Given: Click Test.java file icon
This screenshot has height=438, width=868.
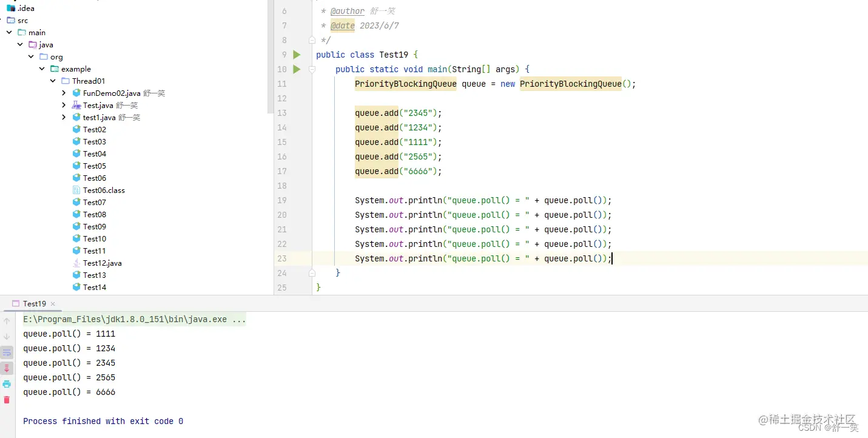Looking at the screenshot, I should tap(76, 105).
